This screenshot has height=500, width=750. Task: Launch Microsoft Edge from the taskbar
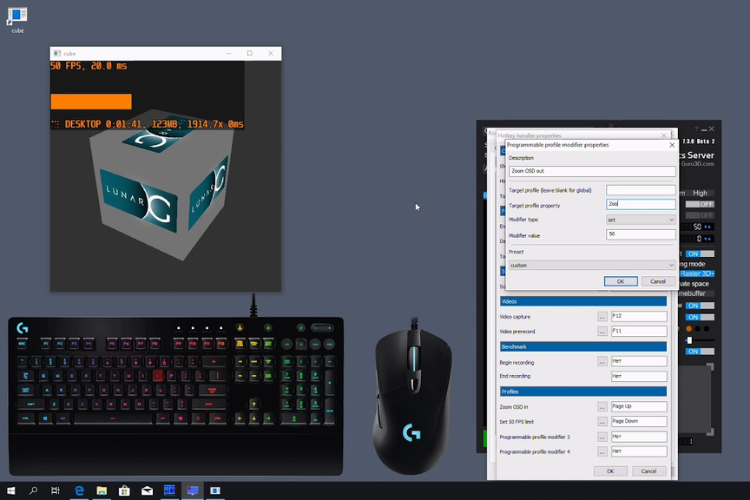(79, 490)
